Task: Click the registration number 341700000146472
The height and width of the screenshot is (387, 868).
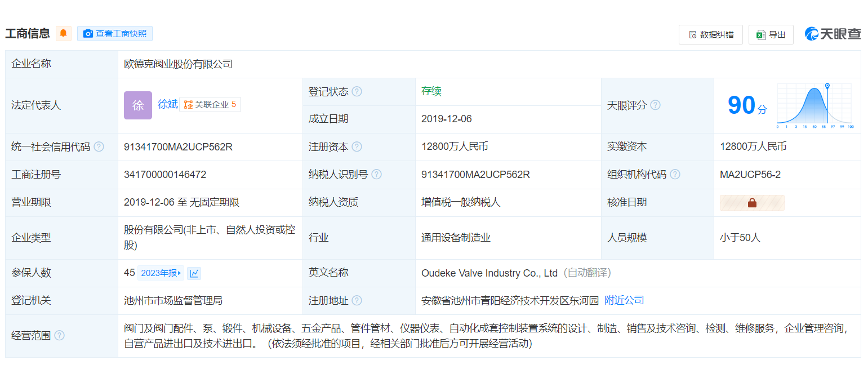Action: pos(165,175)
